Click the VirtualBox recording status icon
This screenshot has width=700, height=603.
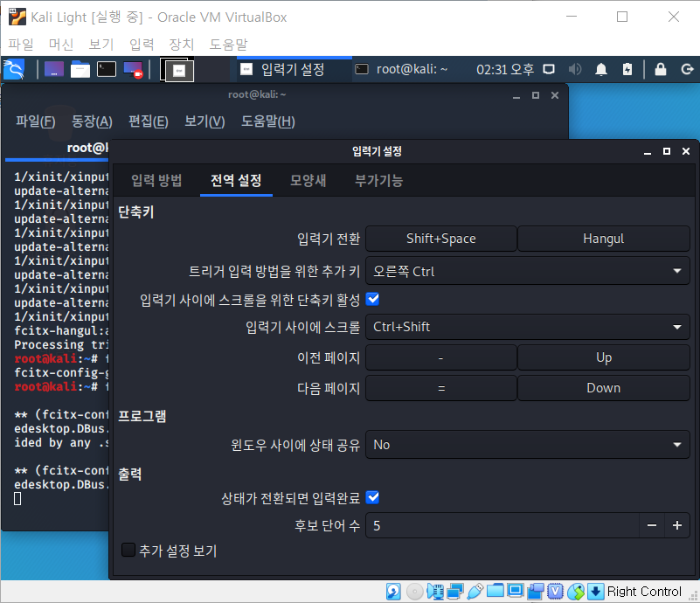tap(535, 592)
